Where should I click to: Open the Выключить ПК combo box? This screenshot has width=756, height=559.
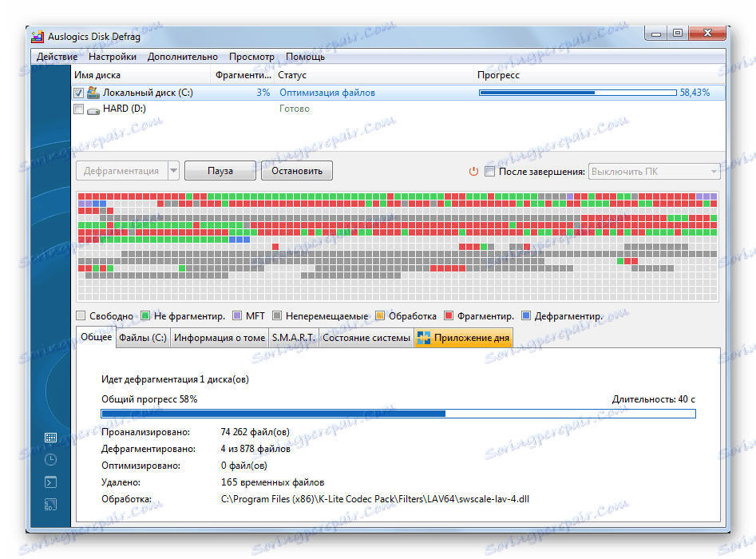[x=655, y=171]
